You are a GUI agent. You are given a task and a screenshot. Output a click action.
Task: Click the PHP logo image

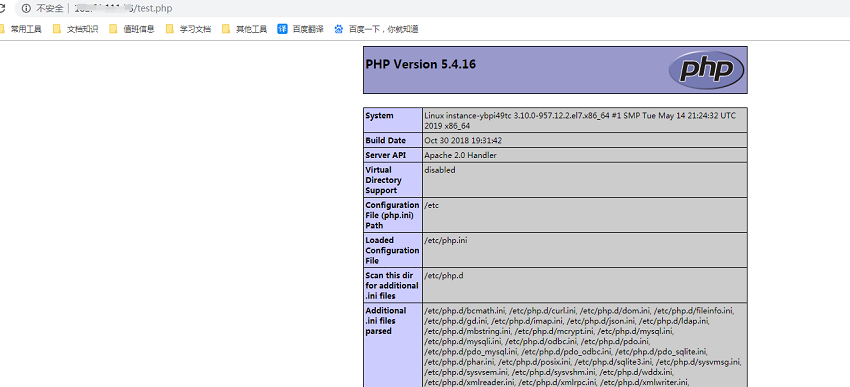[706, 69]
